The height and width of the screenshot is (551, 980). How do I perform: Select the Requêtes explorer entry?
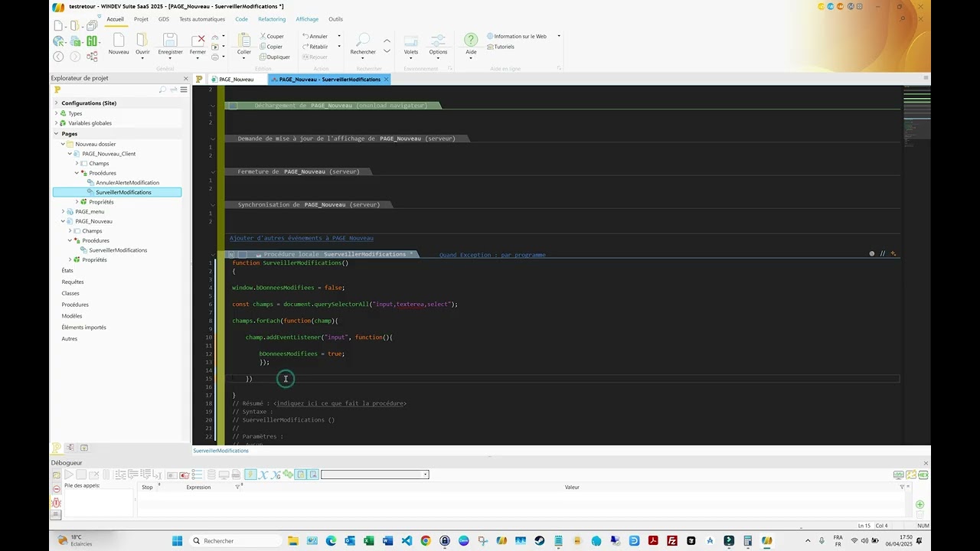click(x=73, y=282)
